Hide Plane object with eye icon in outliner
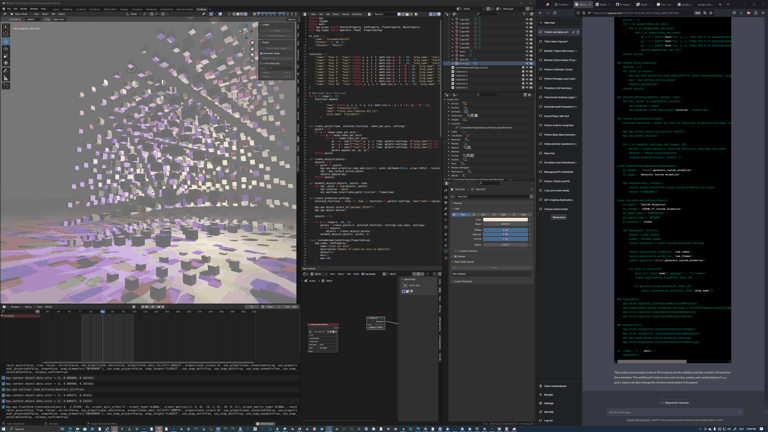This screenshot has width=768, height=432. point(527,51)
